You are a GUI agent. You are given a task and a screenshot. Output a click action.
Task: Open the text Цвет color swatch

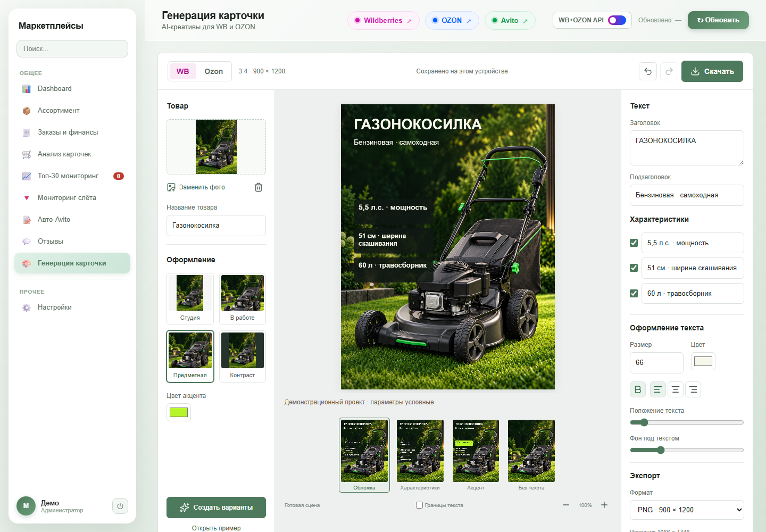click(x=703, y=362)
